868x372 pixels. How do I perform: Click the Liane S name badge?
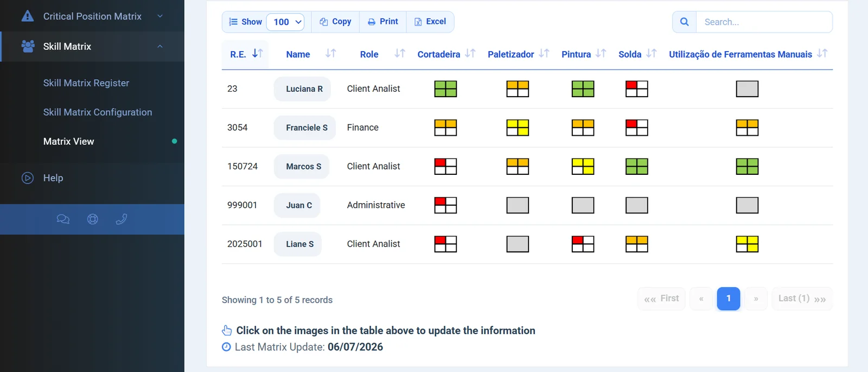pos(298,244)
